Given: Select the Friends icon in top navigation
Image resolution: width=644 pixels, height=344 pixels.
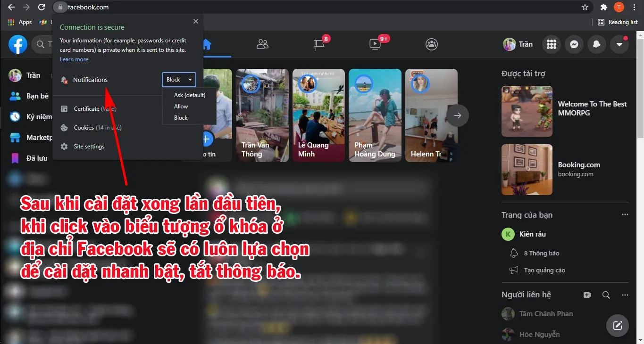Looking at the screenshot, I should [x=262, y=44].
